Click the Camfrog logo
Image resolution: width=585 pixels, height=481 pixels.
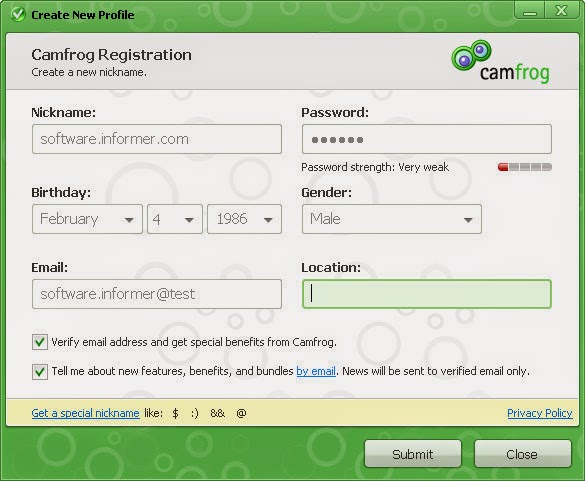coord(500,62)
